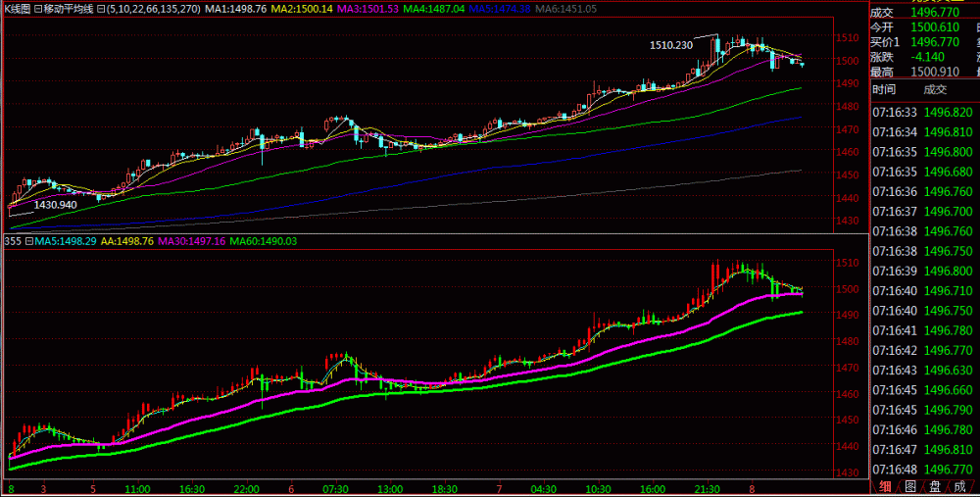980x497 pixels.
Task: Select the MA60:1490.03 legend in lower chart
Action: (265, 241)
